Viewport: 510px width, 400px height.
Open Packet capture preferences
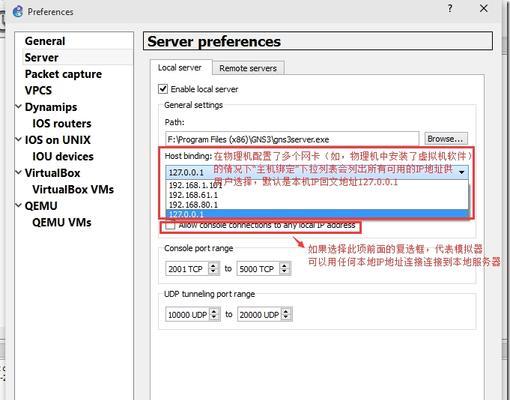[63, 74]
